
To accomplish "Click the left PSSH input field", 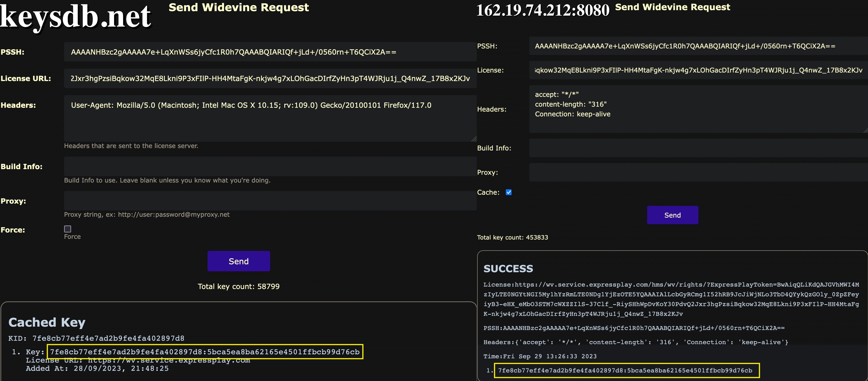I will coord(270,52).
